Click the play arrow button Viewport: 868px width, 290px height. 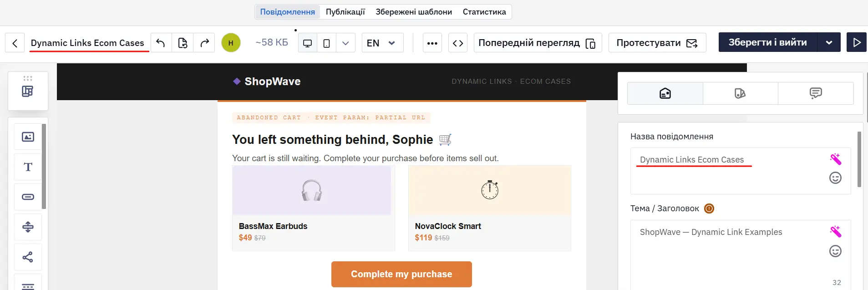coord(857,42)
